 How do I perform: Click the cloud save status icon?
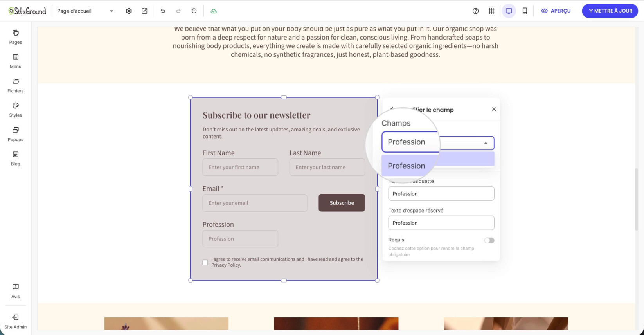214,11
